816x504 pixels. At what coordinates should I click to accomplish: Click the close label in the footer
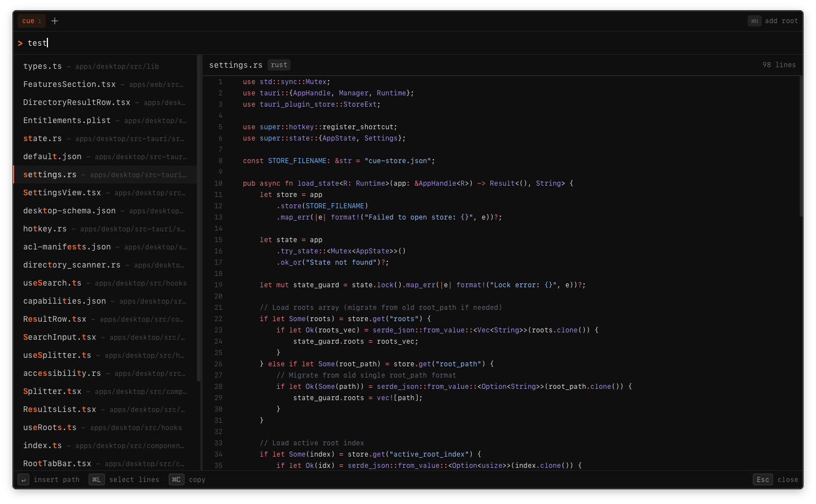point(787,480)
